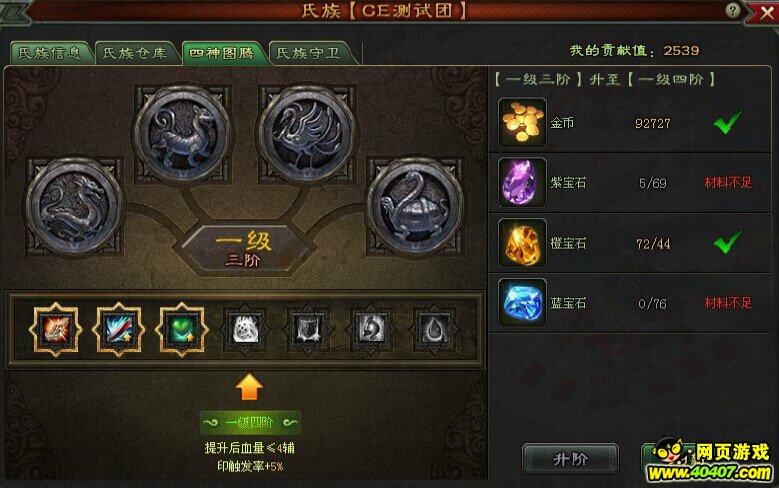Click the red slash skill icon
The image size is (779, 488).
(x=55, y=329)
